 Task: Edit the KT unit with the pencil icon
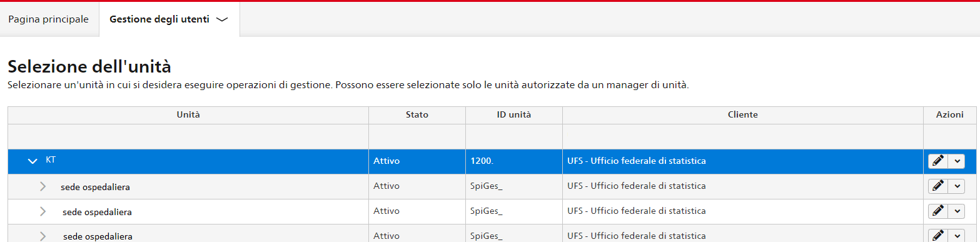tap(937, 161)
